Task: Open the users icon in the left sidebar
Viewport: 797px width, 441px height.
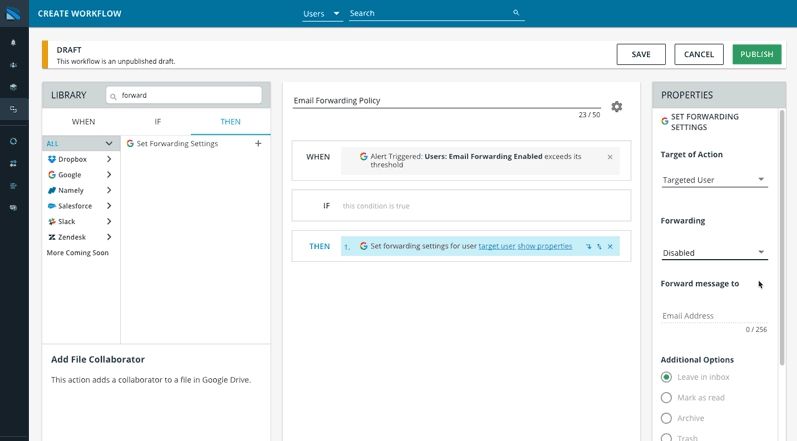Action: [13, 65]
